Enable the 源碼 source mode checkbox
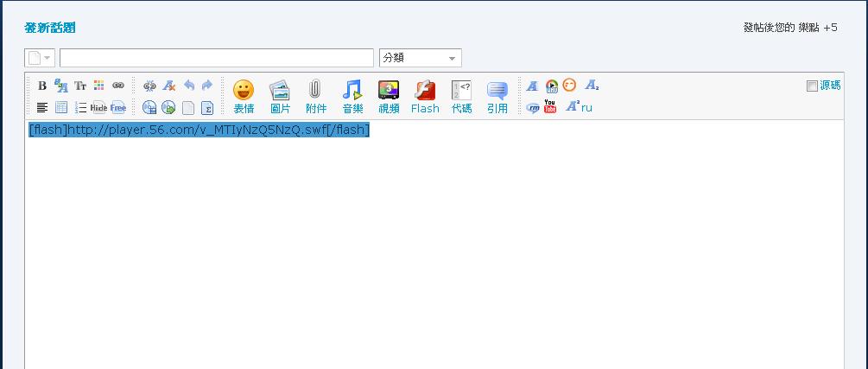 click(x=812, y=86)
